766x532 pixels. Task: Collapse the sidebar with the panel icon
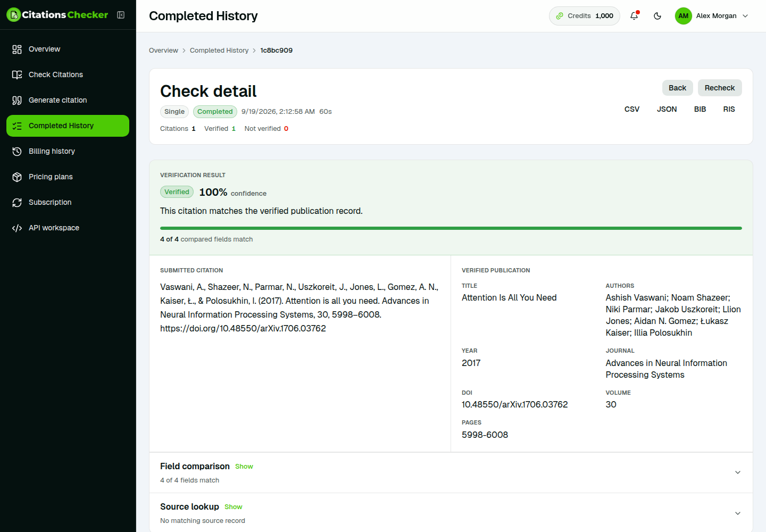point(121,15)
